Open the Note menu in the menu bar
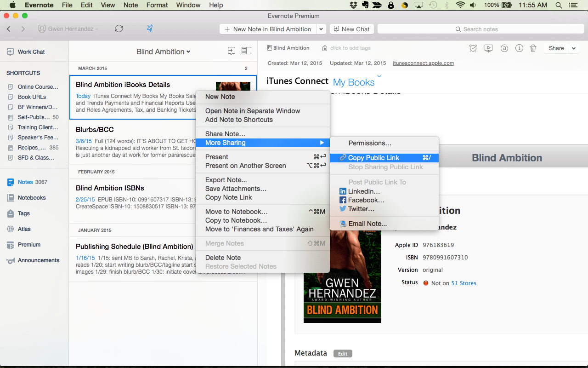Image resolution: width=588 pixels, height=368 pixels. 131,5
